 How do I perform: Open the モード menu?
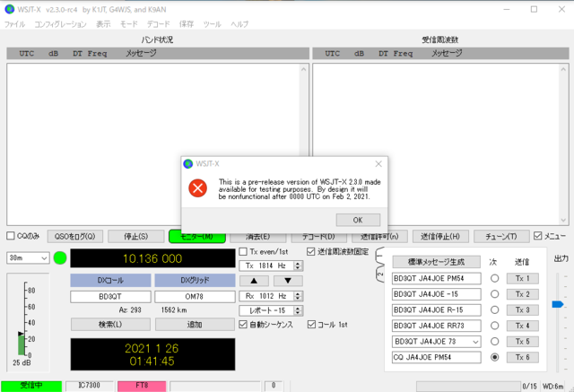(x=129, y=24)
